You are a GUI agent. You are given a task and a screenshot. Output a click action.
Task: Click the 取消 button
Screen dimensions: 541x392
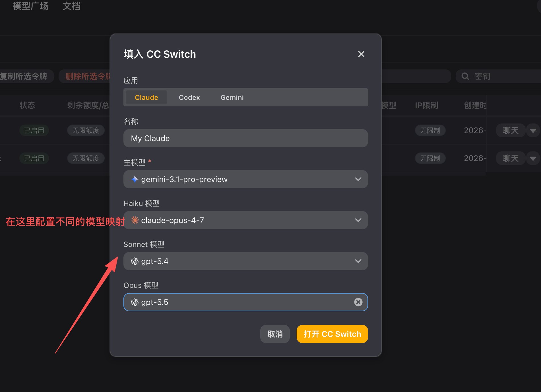coord(275,334)
